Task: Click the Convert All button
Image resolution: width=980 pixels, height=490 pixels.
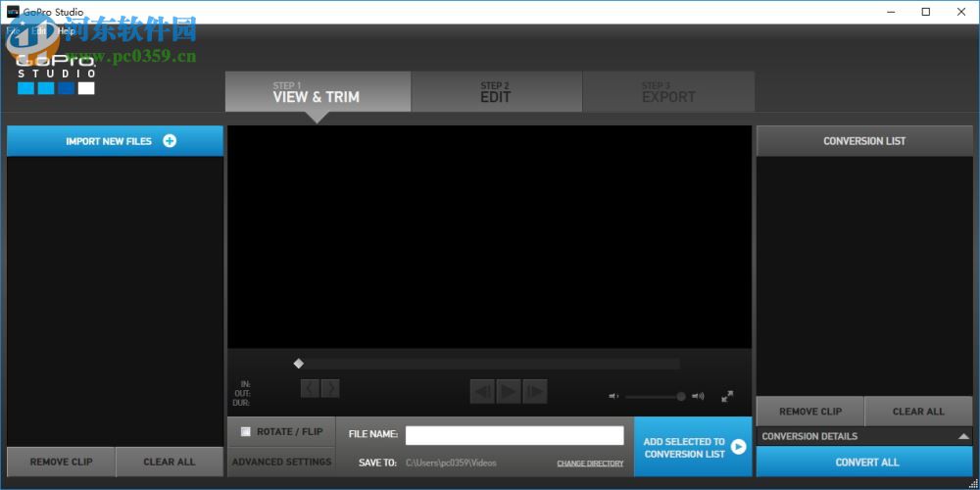Action: tap(864, 462)
